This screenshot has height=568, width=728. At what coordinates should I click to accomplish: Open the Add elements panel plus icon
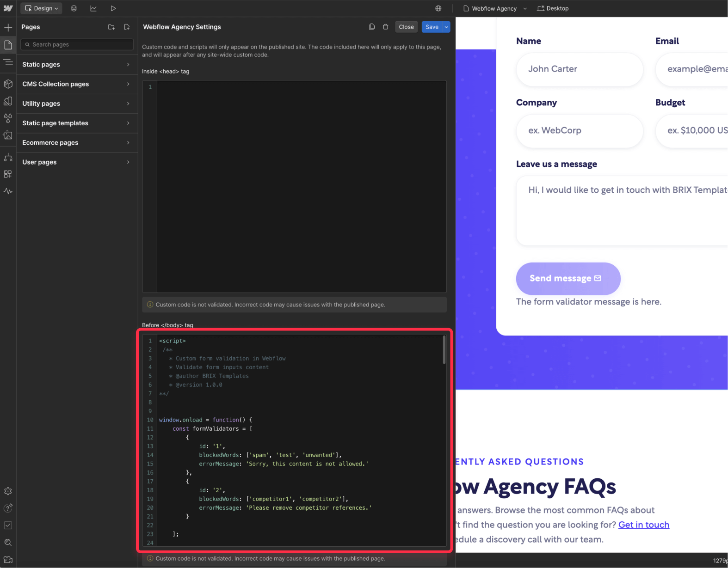8,28
